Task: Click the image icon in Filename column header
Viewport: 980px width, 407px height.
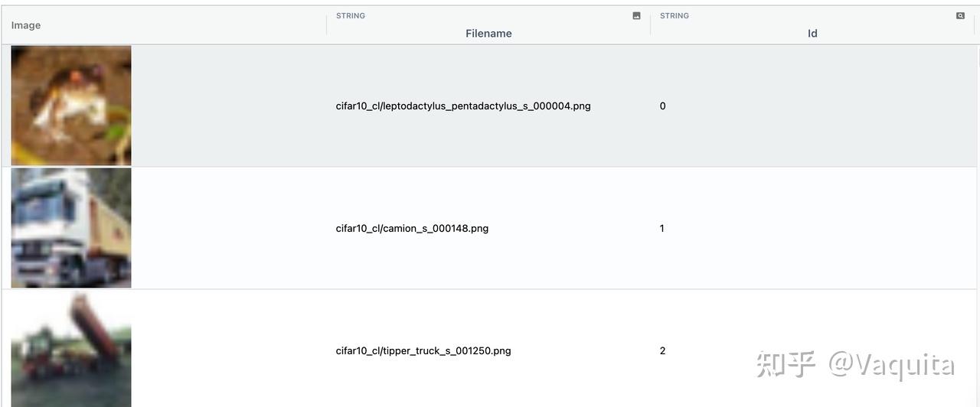Action: tap(636, 16)
